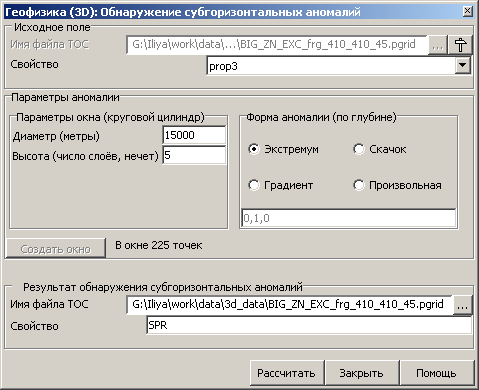Viewport: 479px width, 390px height.
Task: Click the Рассчитать button
Action: pos(286,373)
